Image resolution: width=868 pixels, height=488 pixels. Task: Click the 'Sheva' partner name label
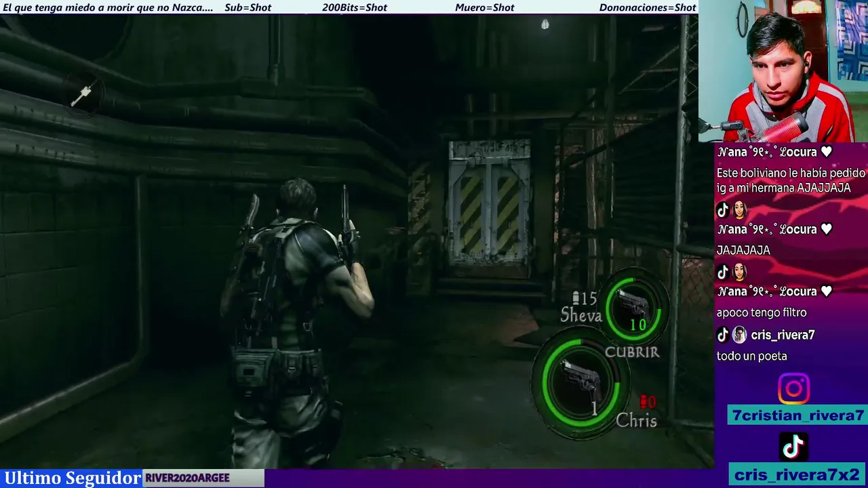click(580, 315)
